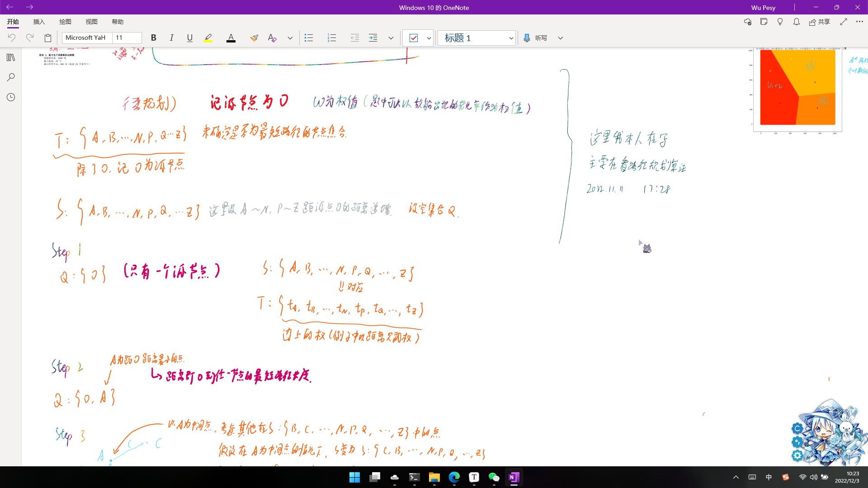Open recent notes clock icon
868x488 pixels.
(x=11, y=97)
